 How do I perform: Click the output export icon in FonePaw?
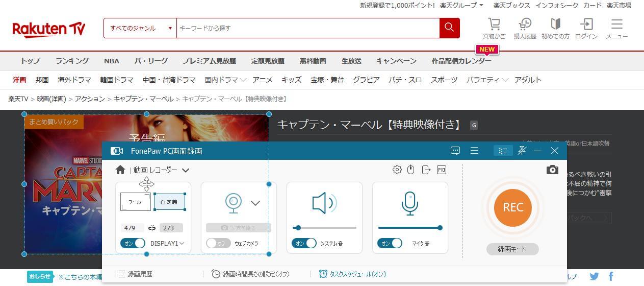[426, 170]
